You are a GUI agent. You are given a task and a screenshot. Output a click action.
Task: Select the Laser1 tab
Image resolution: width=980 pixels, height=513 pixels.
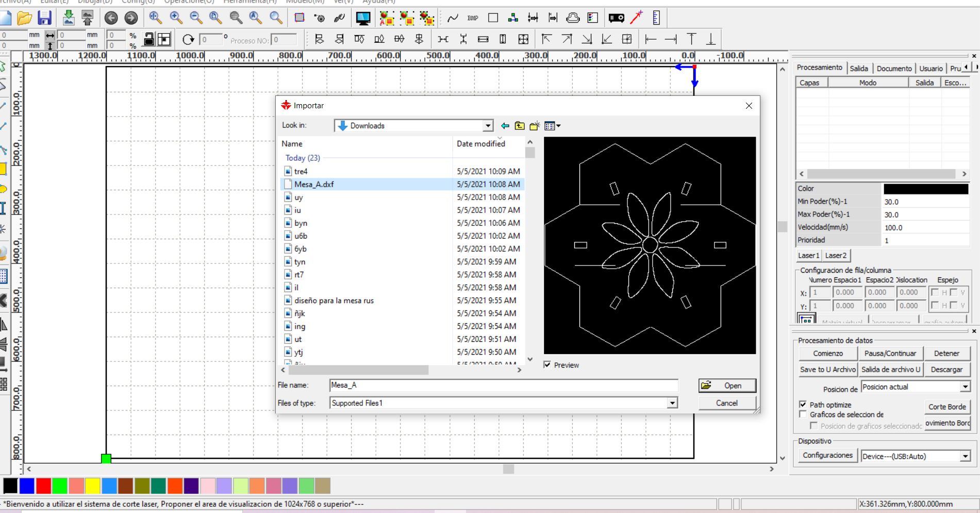(808, 255)
